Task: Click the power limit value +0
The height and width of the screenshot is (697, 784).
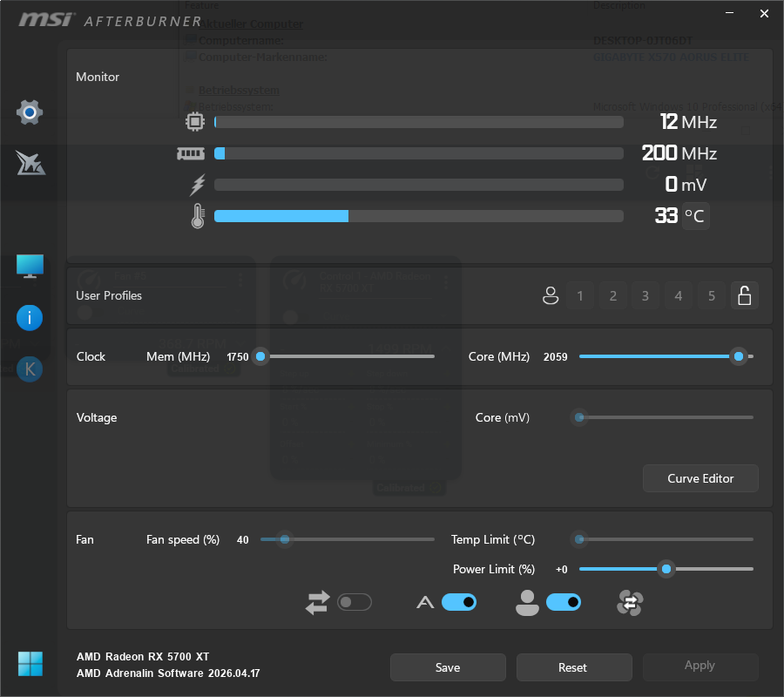Action: pyautogui.click(x=562, y=570)
